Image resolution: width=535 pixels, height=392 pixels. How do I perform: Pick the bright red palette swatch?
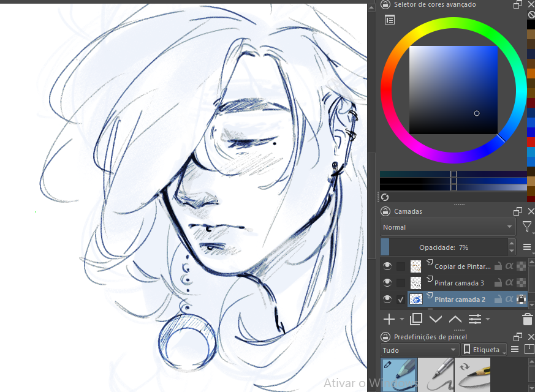click(531, 142)
